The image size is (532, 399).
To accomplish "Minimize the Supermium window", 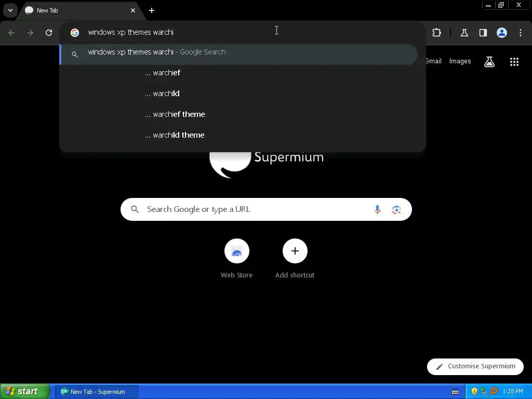I will click(488, 5).
